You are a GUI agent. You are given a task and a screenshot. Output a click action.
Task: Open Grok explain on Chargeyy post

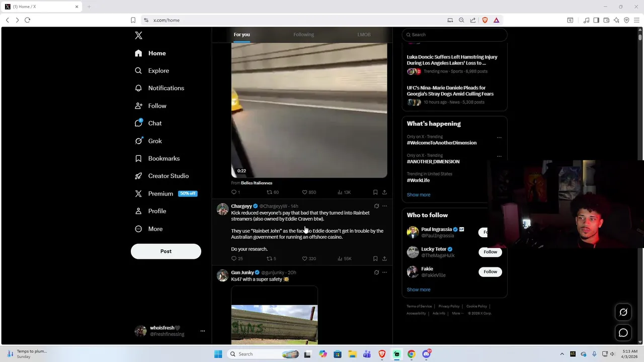(x=376, y=206)
